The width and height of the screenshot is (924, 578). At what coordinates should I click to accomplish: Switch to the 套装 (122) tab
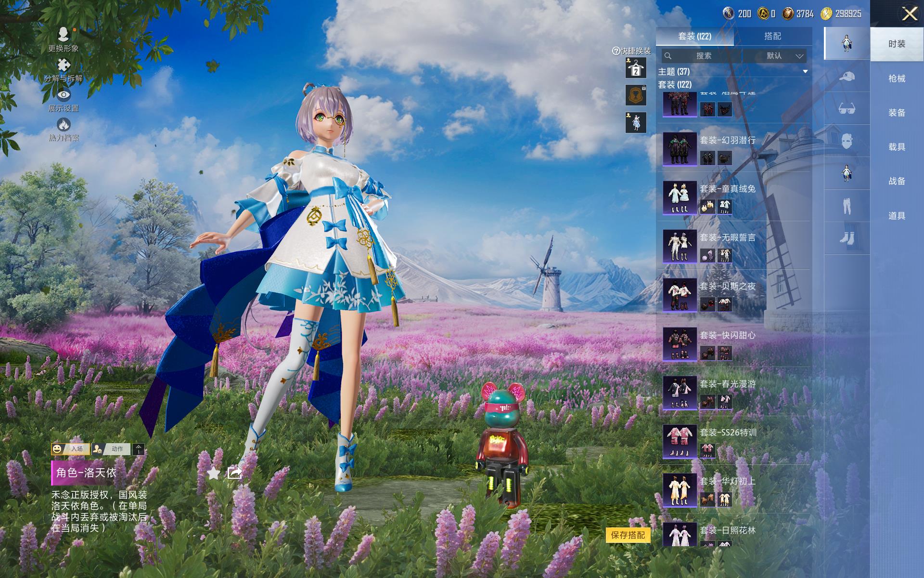(x=695, y=36)
